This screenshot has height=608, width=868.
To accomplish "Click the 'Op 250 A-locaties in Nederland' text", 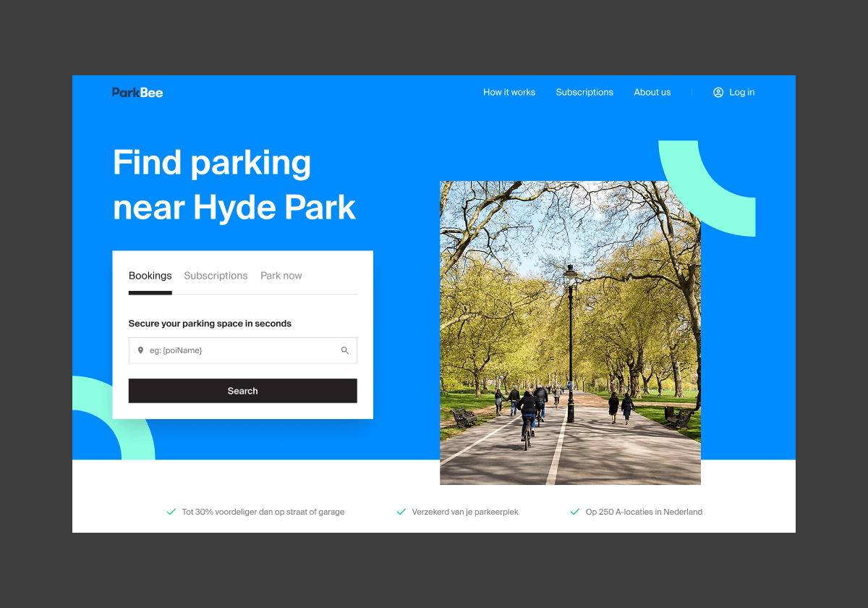I will point(644,512).
